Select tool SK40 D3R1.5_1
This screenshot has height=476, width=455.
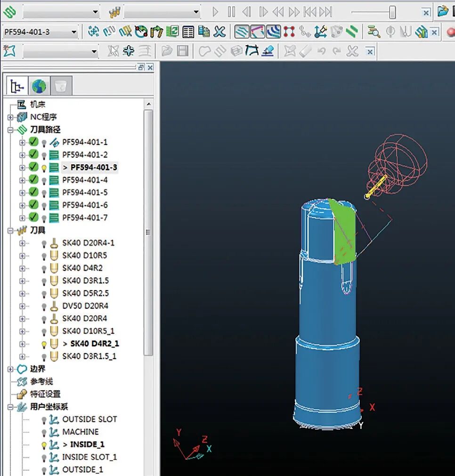coord(89,356)
